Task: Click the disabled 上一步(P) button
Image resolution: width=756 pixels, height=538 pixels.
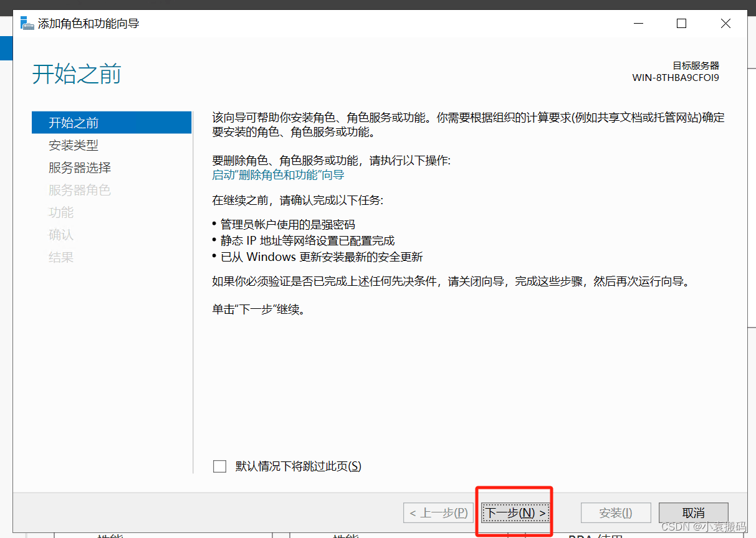Action: click(x=439, y=513)
